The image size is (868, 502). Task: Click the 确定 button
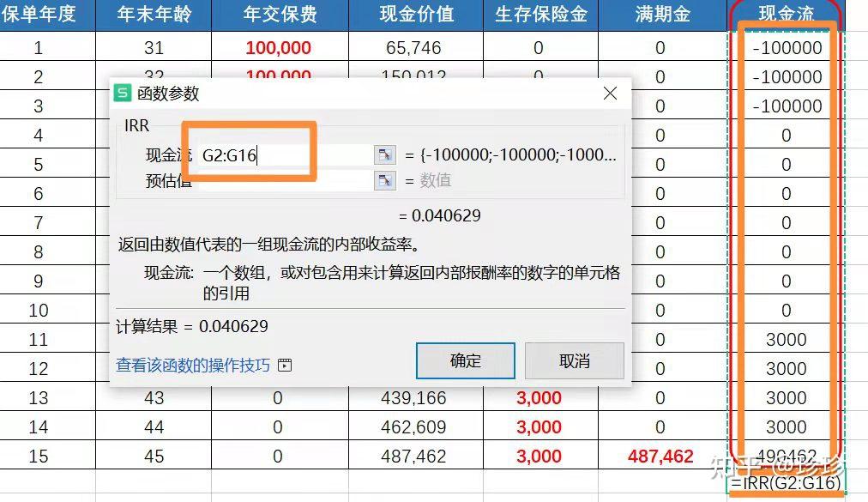click(x=466, y=360)
